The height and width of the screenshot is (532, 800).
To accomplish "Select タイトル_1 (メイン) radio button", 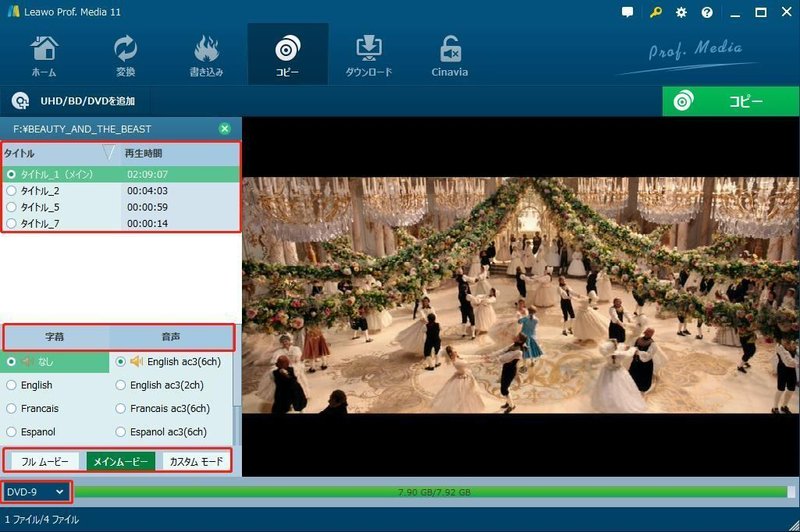I will [11, 174].
